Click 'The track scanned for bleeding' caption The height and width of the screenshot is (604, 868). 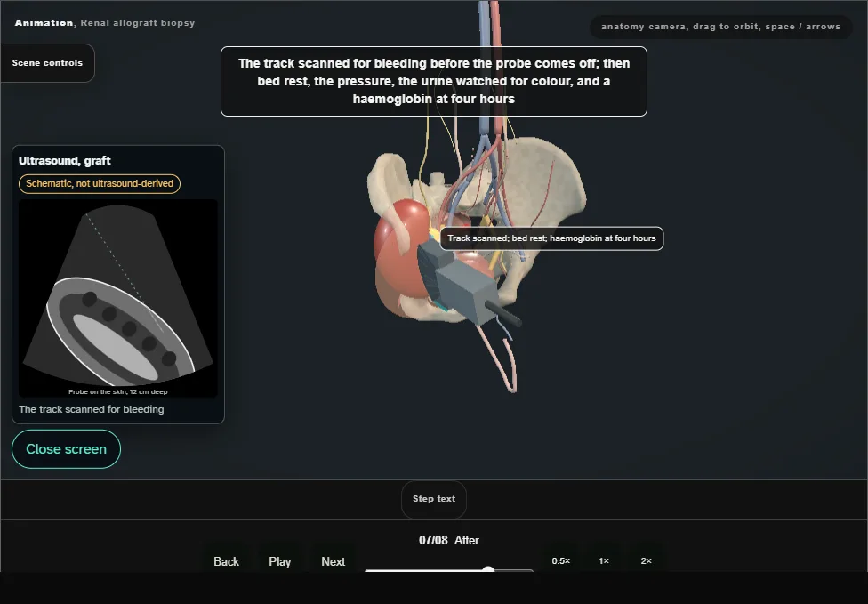pyautogui.click(x=92, y=409)
